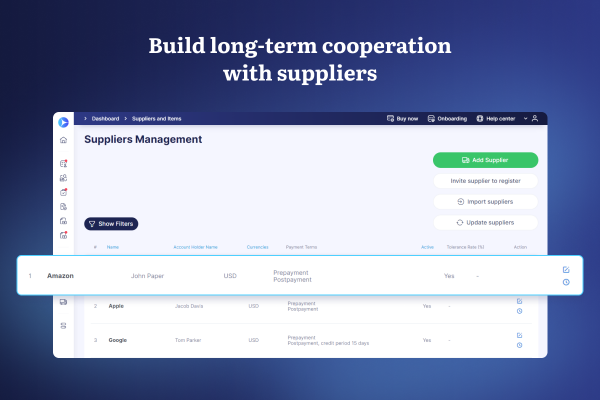This screenshot has width=600, height=400.
Task: Open the truck delivery icon in the sidebar
Action: (63, 302)
